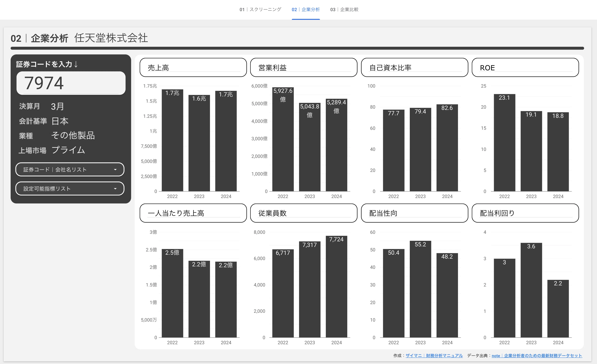Click the 2023 bar in 一人当たり売上高 chart
Screen dimensions: 597x364
tap(199, 299)
